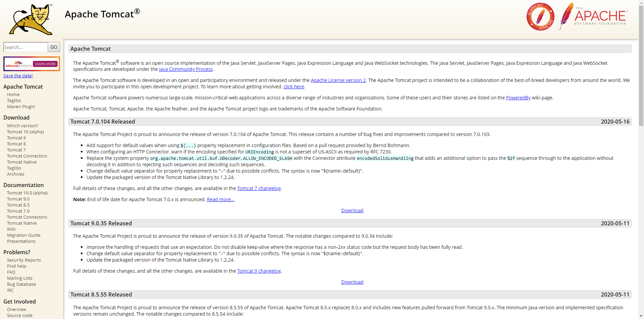The image size is (644, 319).
Task: Visit the Bug Database page
Action: [21, 284]
